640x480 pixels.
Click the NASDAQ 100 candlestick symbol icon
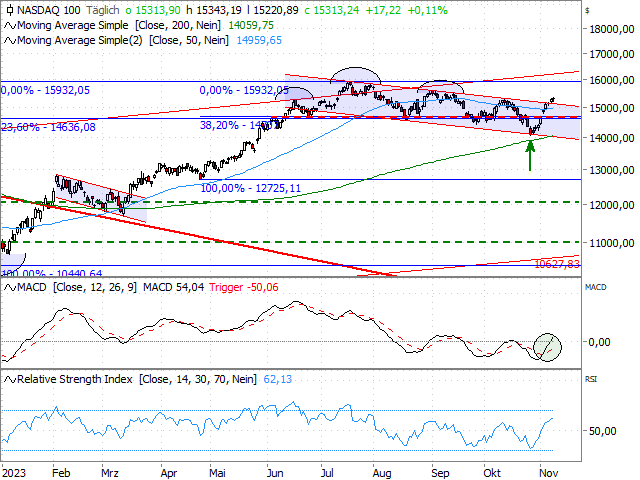coord(10,10)
